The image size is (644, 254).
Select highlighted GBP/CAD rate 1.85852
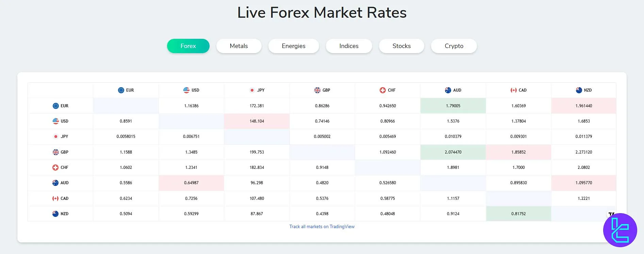point(518,152)
